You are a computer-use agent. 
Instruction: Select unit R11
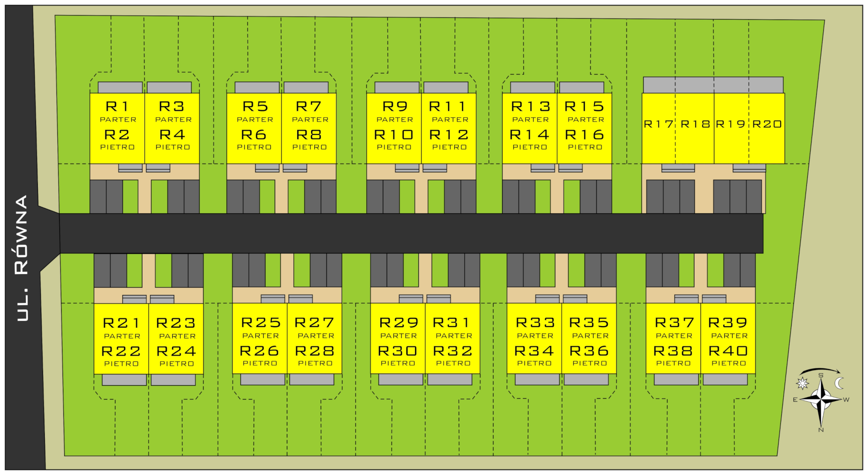tap(447, 106)
